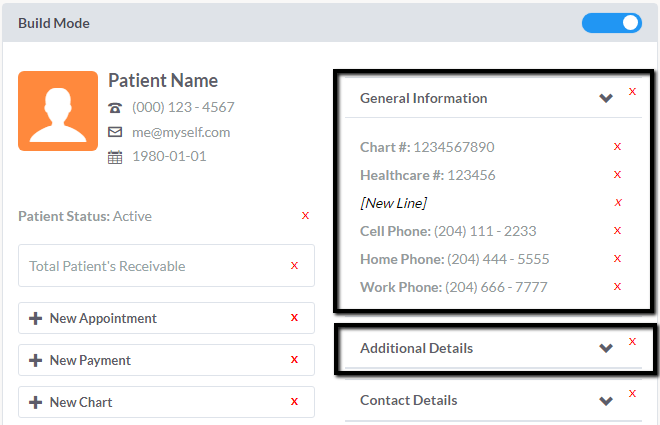660x425 pixels.
Task: Remove the Total Patient's Receivable box
Action: pyautogui.click(x=294, y=266)
